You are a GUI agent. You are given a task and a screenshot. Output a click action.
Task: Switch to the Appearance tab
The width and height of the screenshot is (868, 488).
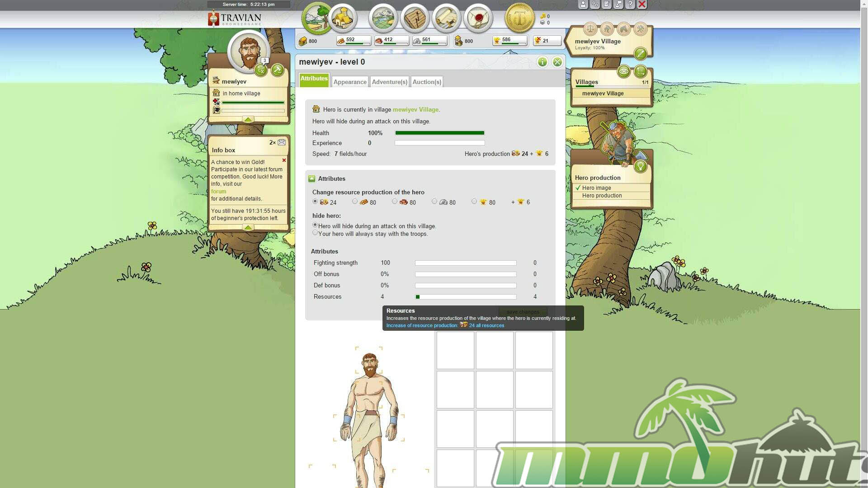click(350, 82)
